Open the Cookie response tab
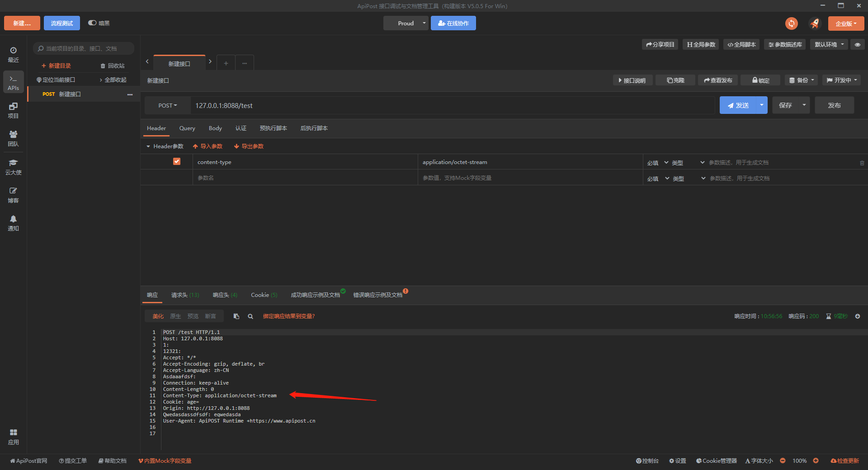 pos(264,295)
